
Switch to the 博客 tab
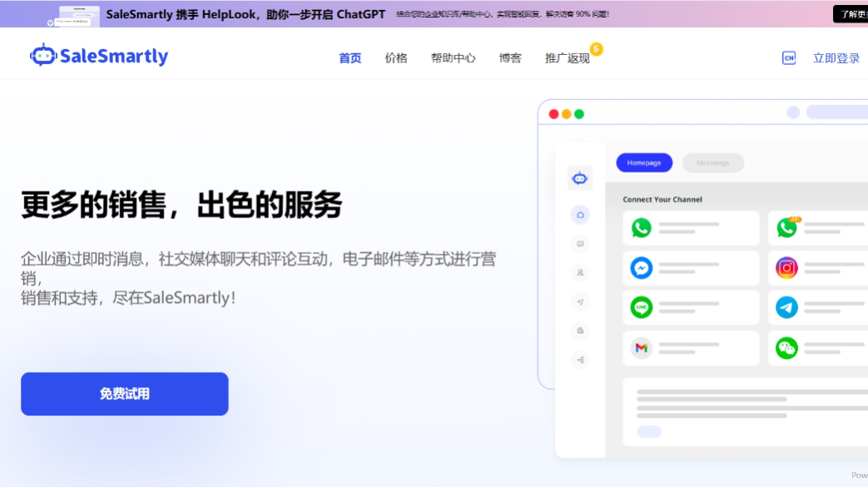510,58
